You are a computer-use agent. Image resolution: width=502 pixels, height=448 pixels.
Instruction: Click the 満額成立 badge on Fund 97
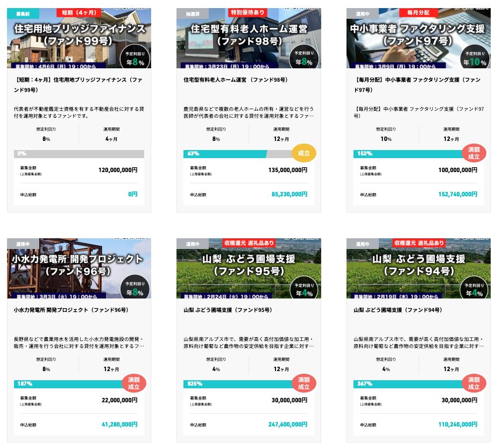tap(474, 153)
